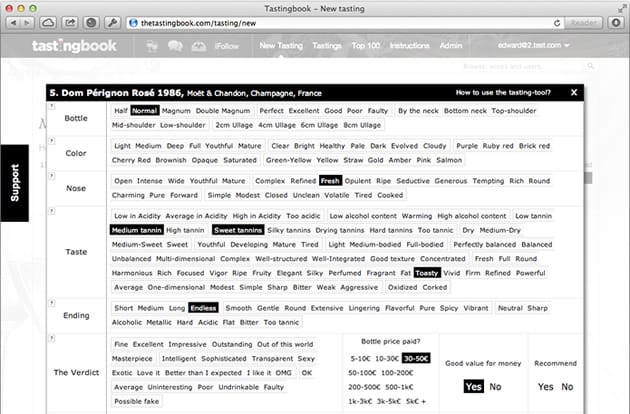Open iCloud tabs in Safari toolbar
Screen dimensions: 630x414
point(48,23)
